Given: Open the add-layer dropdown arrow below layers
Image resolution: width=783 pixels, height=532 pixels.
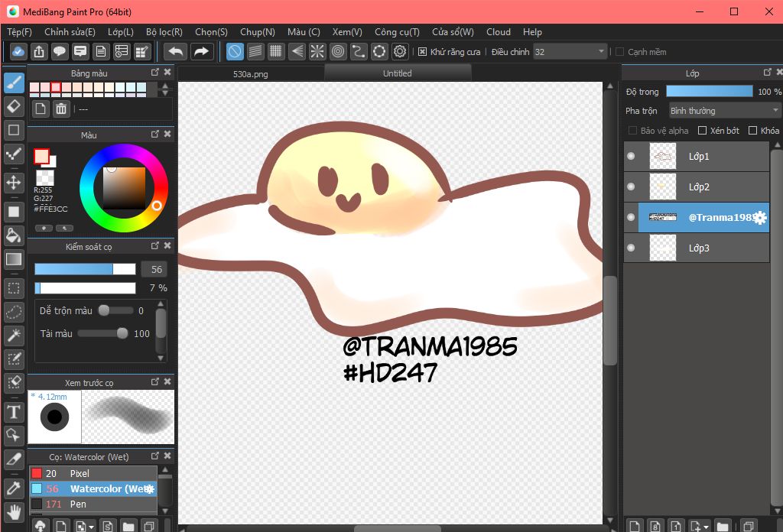Looking at the screenshot, I should (706, 527).
